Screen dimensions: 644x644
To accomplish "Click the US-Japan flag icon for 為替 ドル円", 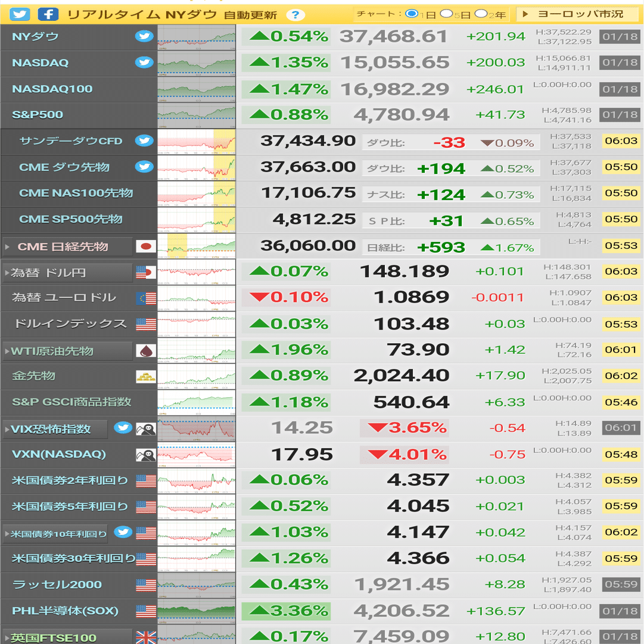I will 146,272.
